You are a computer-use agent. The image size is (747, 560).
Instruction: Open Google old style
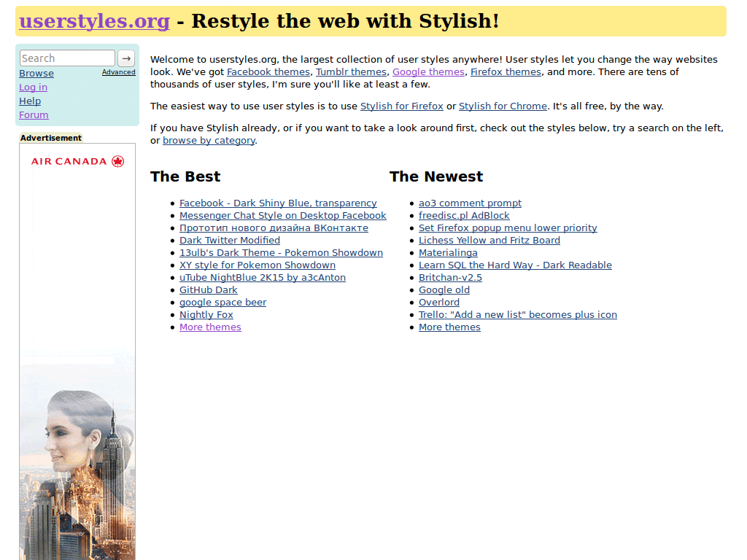pyautogui.click(x=444, y=290)
